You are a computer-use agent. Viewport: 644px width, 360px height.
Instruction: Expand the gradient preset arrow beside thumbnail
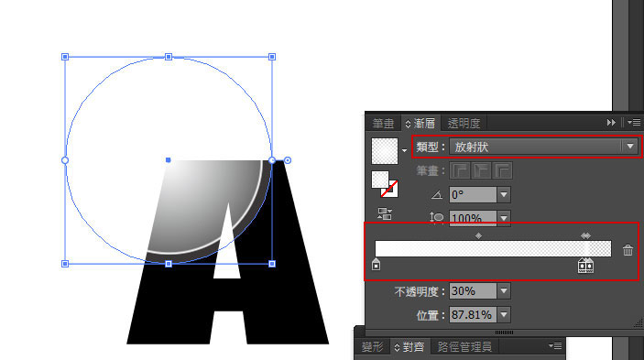[x=405, y=150]
